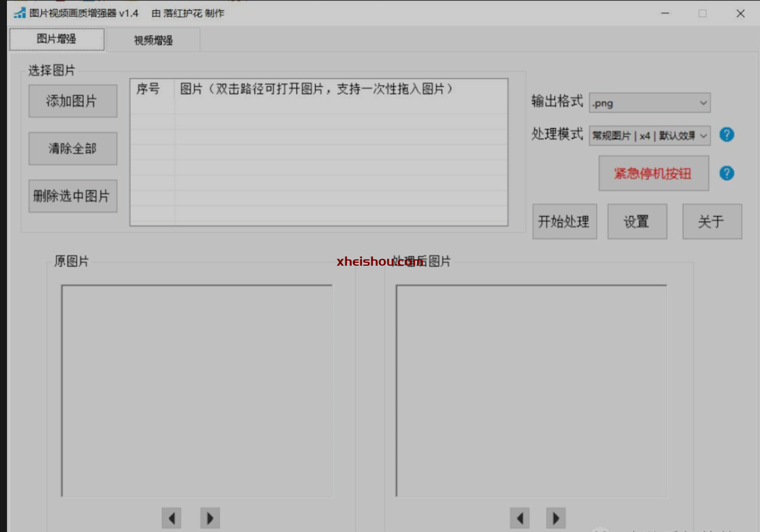The image size is (760, 532).
Task: Click the 关于 button
Action: 712,221
